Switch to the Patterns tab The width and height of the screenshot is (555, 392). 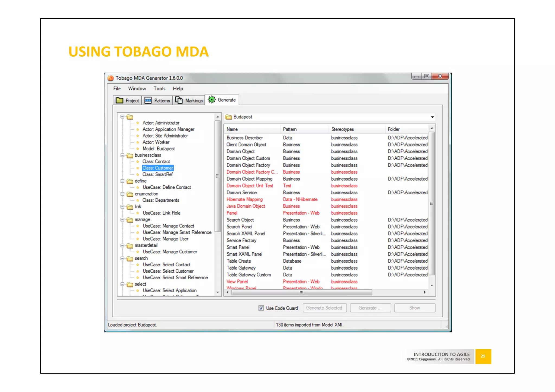(157, 100)
